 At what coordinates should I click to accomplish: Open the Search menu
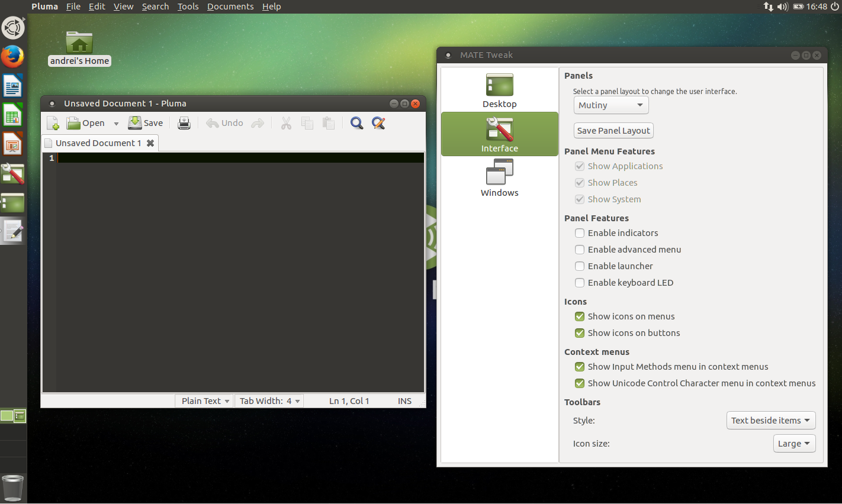[156, 7]
